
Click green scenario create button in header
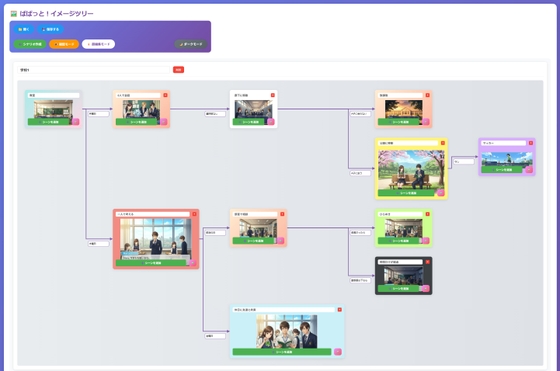[x=30, y=44]
